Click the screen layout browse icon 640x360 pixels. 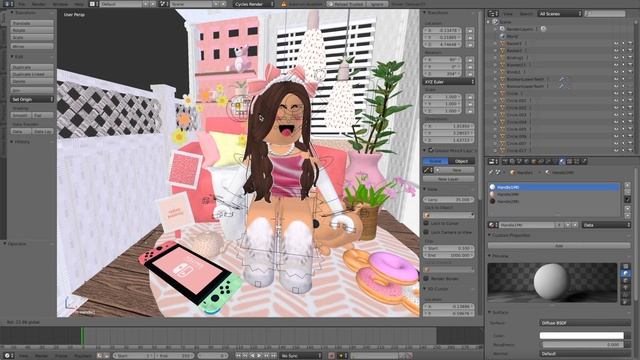click(x=93, y=4)
